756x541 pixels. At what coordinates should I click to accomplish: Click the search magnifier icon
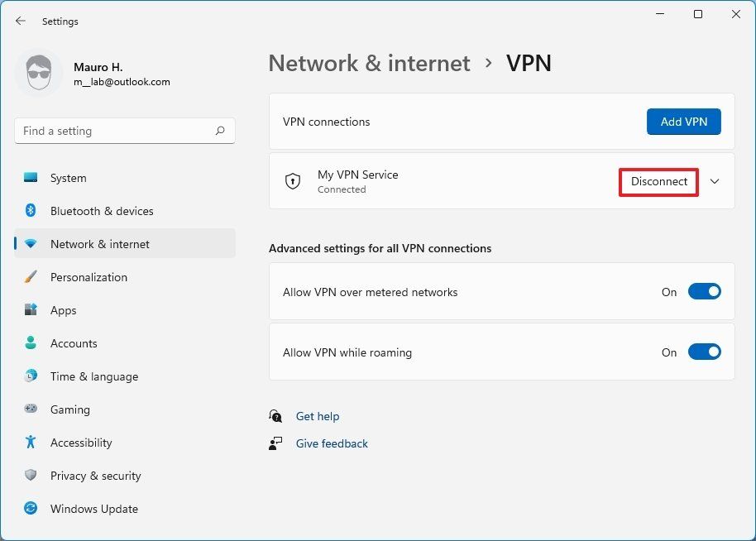click(x=220, y=131)
